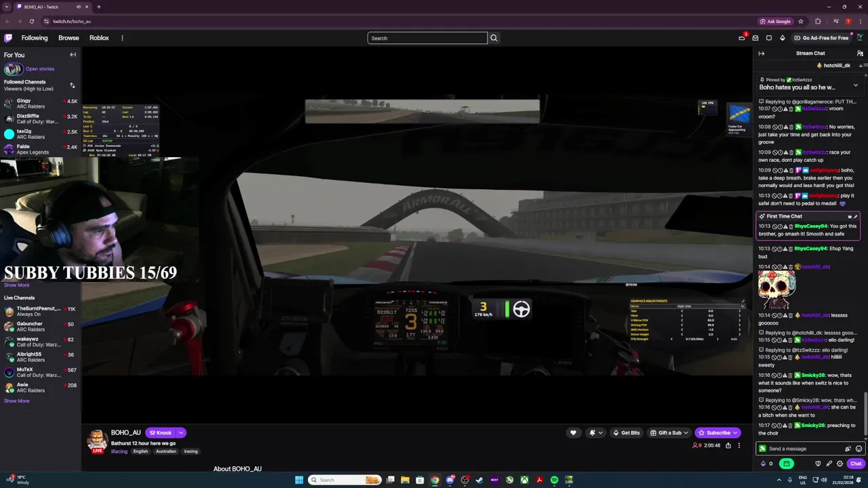Collapse the For You sidebar
This screenshot has width=868, height=488.
click(x=73, y=55)
